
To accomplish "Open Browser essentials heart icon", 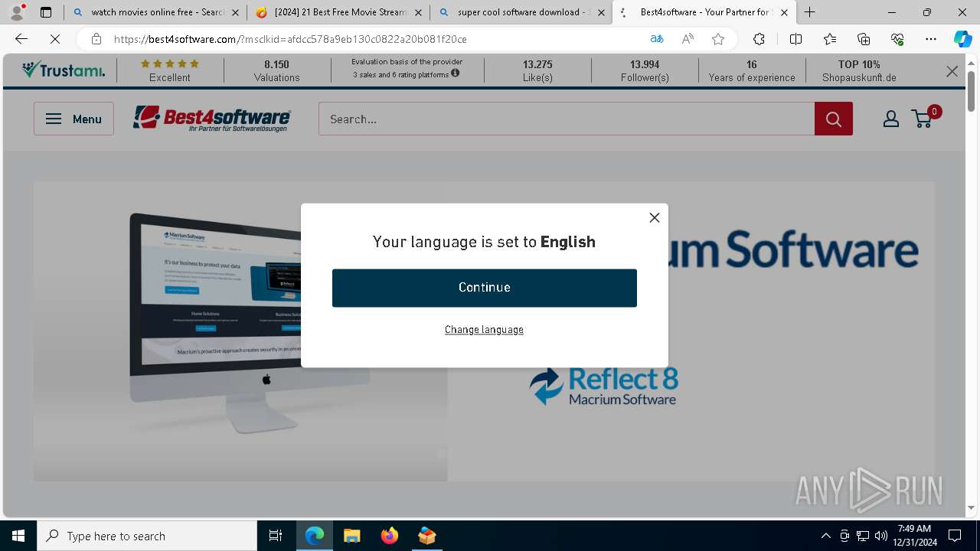I will tap(897, 39).
